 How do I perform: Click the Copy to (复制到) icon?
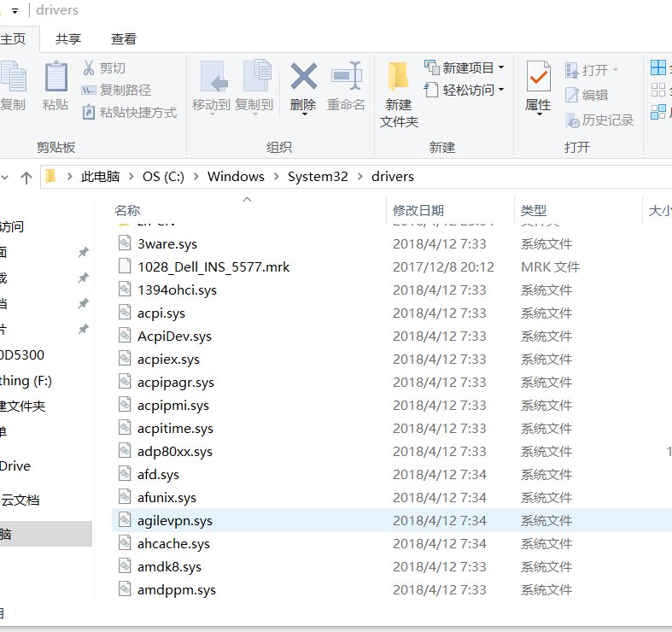258,75
